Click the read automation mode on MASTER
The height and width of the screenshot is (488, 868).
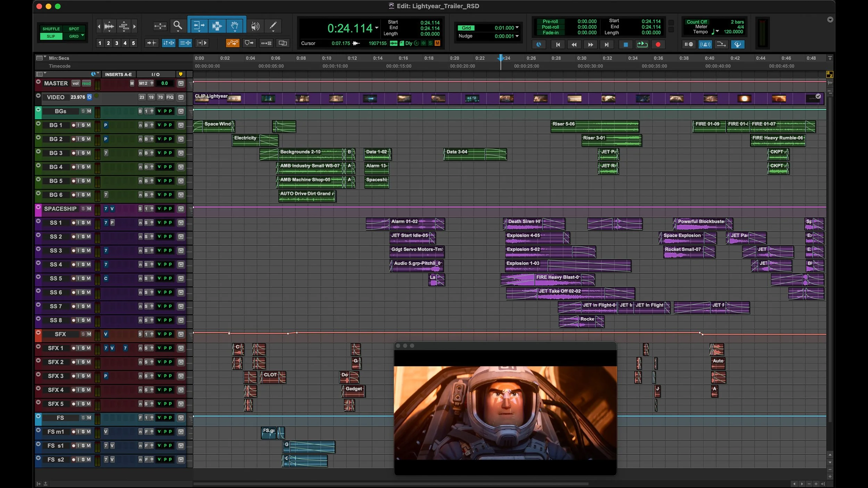point(86,83)
